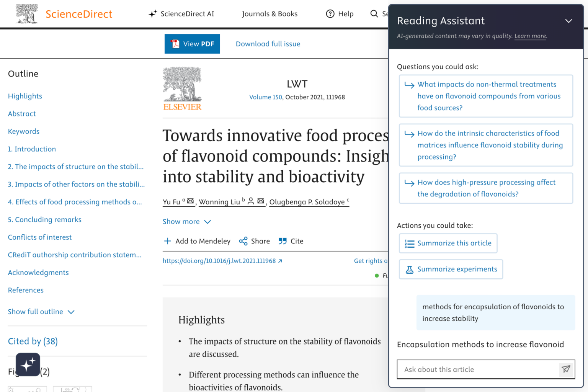Open the Journals & Books menu
This screenshot has height=392, width=588.
[269, 14]
